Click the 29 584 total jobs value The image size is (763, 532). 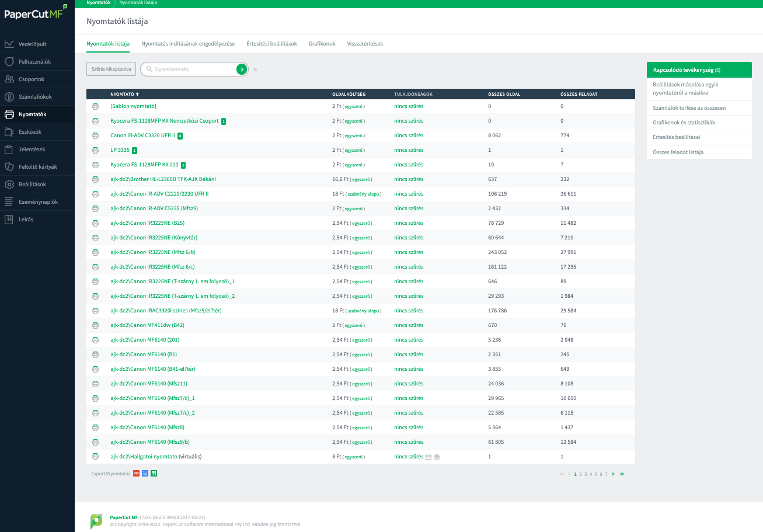tap(568, 311)
